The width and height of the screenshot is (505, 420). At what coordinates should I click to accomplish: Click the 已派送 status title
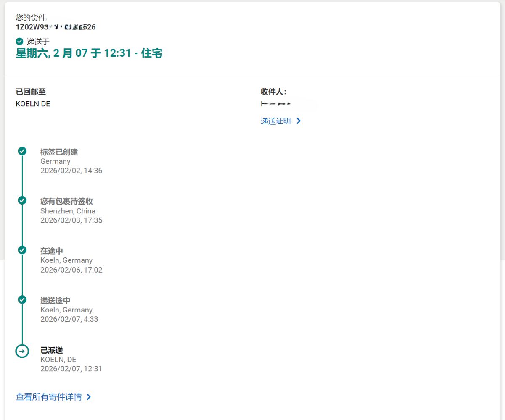tap(52, 350)
